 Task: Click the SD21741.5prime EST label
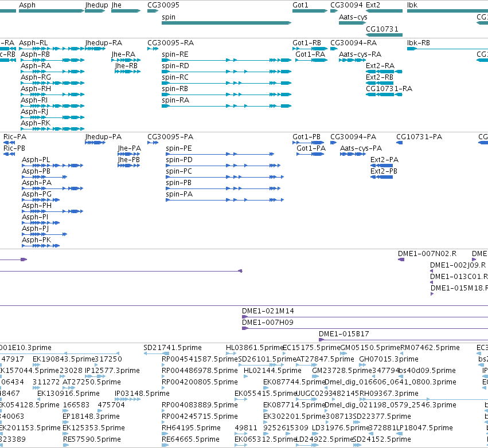(x=173, y=348)
